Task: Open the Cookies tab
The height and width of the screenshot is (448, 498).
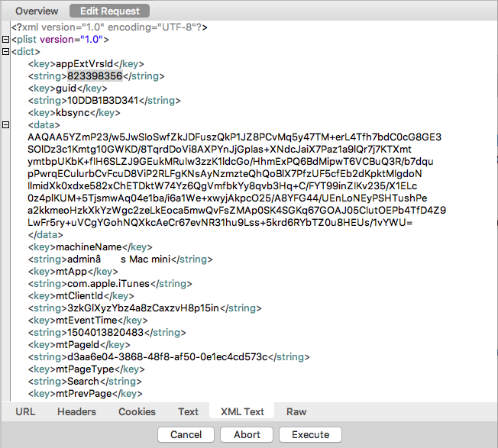Action: click(x=137, y=411)
